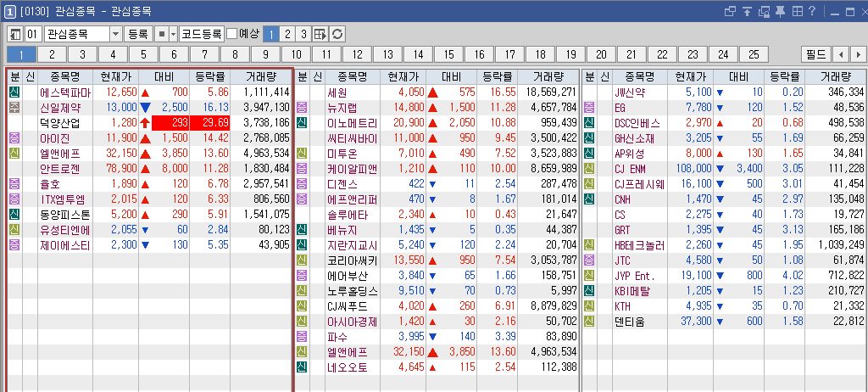Switch to view mode 3 toggle

point(303,35)
